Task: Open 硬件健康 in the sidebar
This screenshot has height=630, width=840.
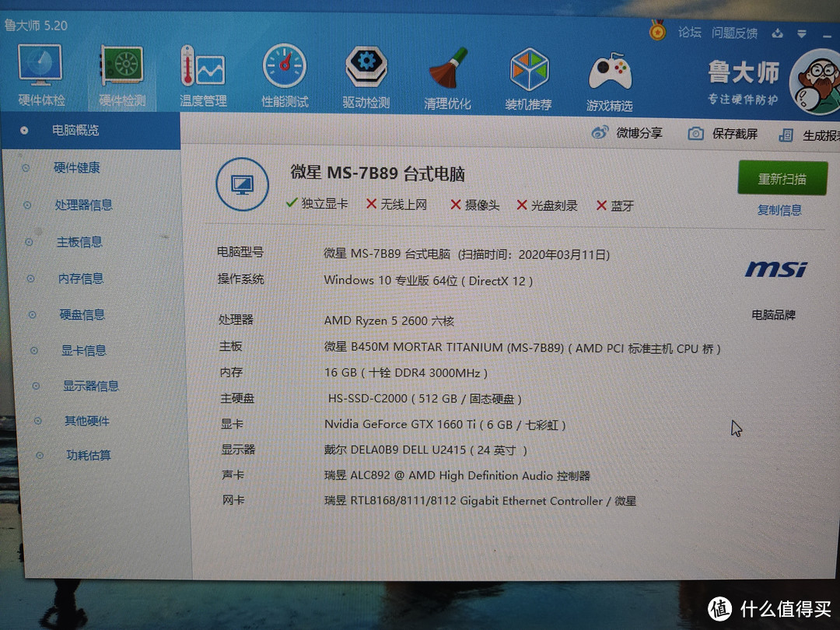Action: click(76, 168)
